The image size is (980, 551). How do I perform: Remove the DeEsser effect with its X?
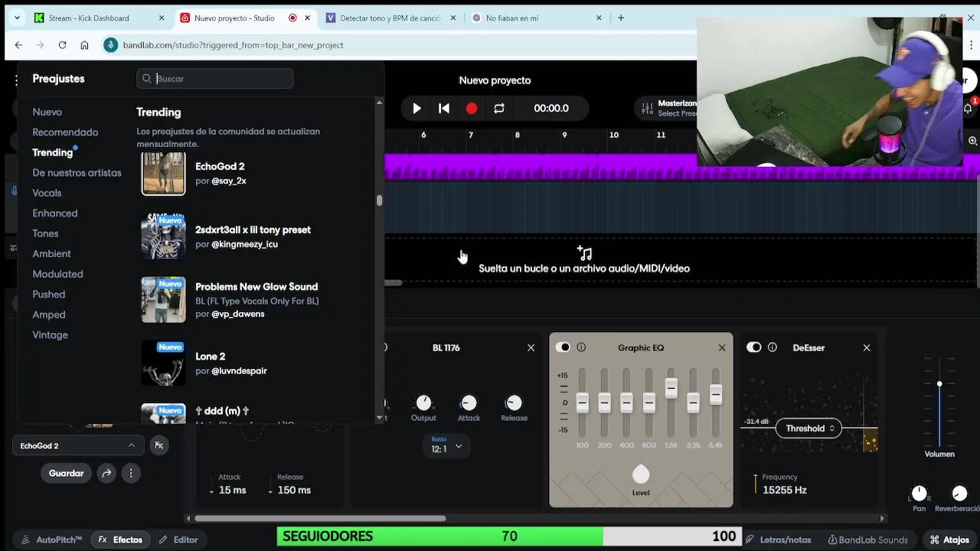(866, 347)
